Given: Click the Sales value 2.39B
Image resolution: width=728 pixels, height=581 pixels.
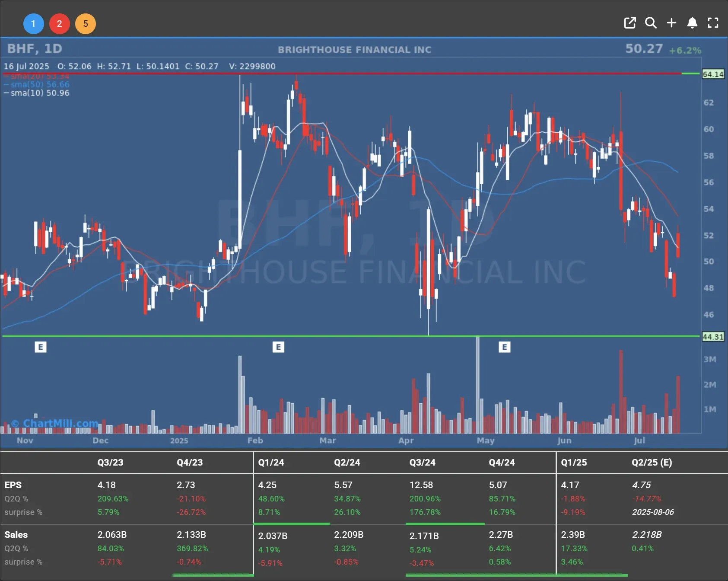Looking at the screenshot, I should pyautogui.click(x=573, y=535).
